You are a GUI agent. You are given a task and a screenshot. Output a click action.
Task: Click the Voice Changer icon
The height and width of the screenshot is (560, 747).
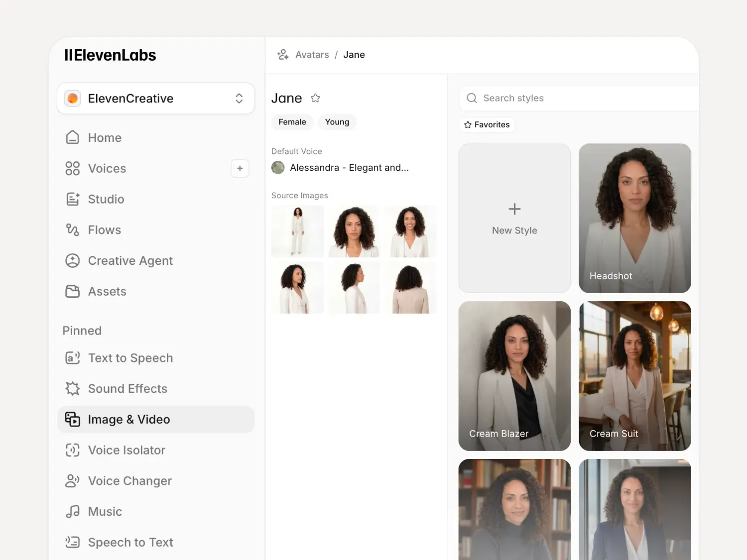(x=73, y=481)
